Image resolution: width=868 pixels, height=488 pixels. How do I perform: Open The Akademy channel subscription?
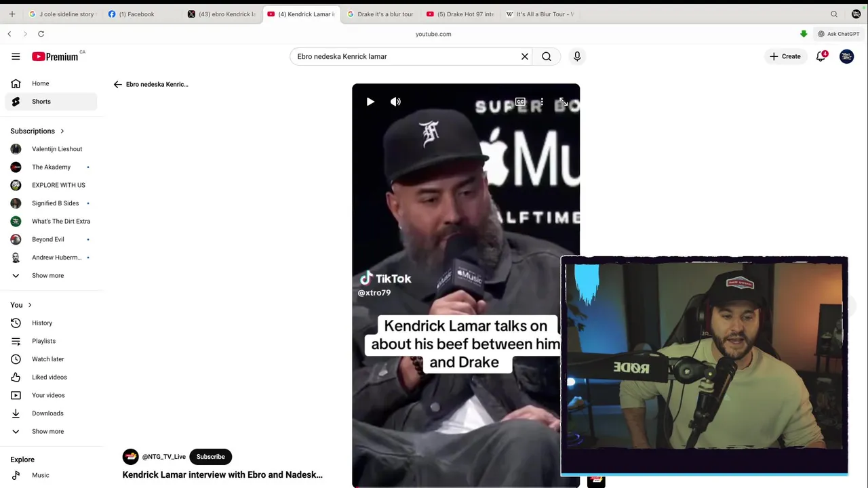(52, 167)
